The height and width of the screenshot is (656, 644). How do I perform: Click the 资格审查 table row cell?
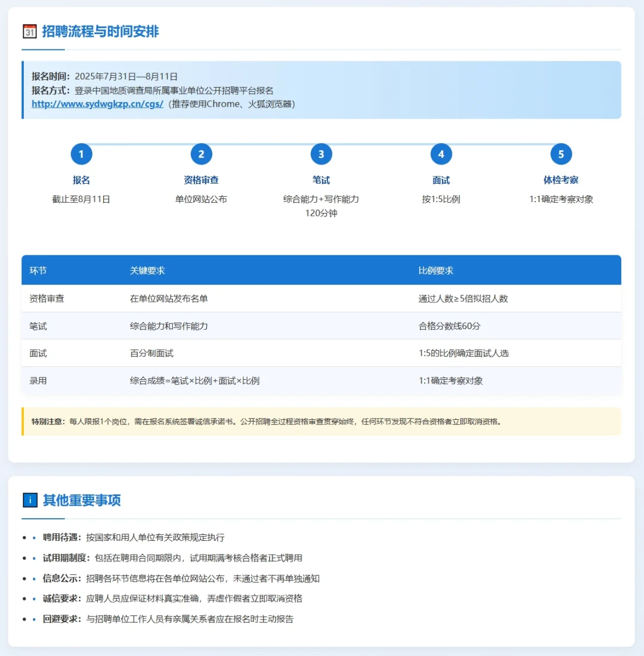[x=47, y=299]
